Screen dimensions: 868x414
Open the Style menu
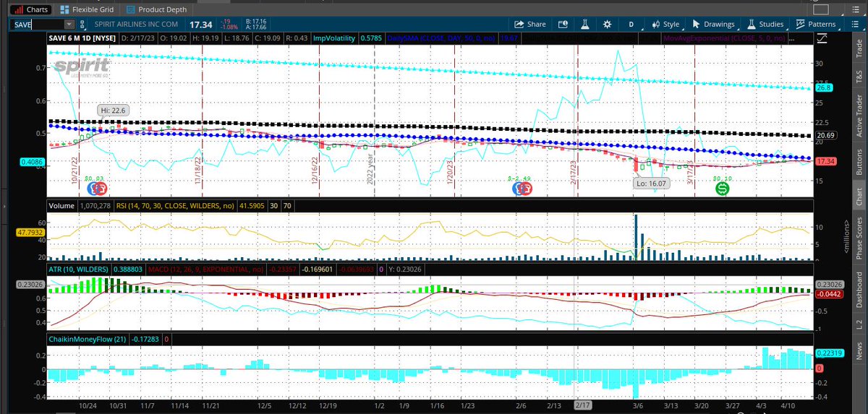666,25
